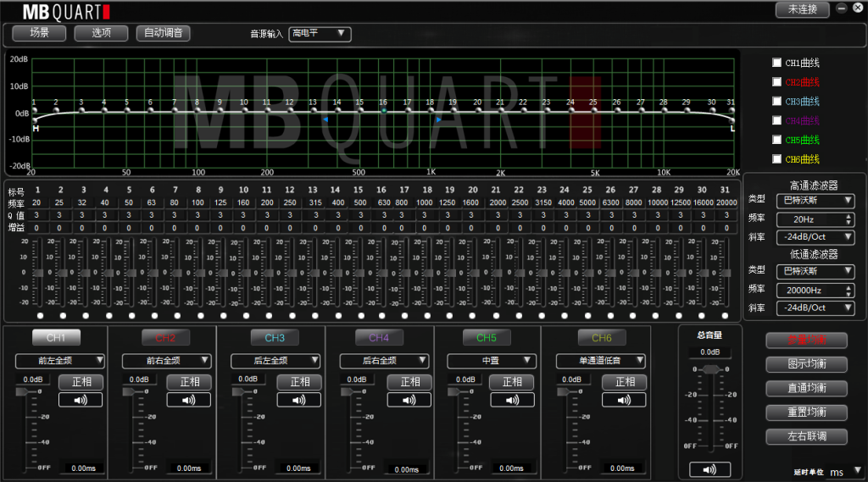This screenshot has width=868, height=482.
Task: Open high-pass filter 斜率 dropdown
Action: (815, 237)
